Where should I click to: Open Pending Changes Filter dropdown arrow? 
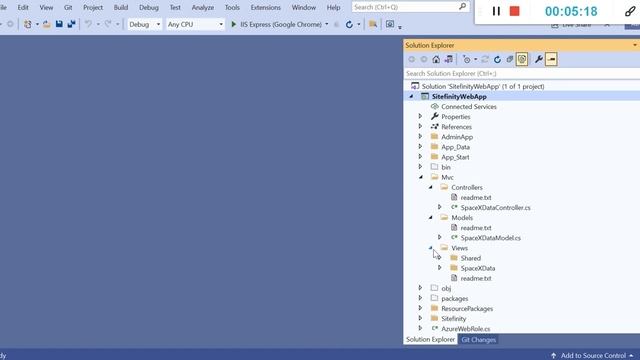pos(476,60)
